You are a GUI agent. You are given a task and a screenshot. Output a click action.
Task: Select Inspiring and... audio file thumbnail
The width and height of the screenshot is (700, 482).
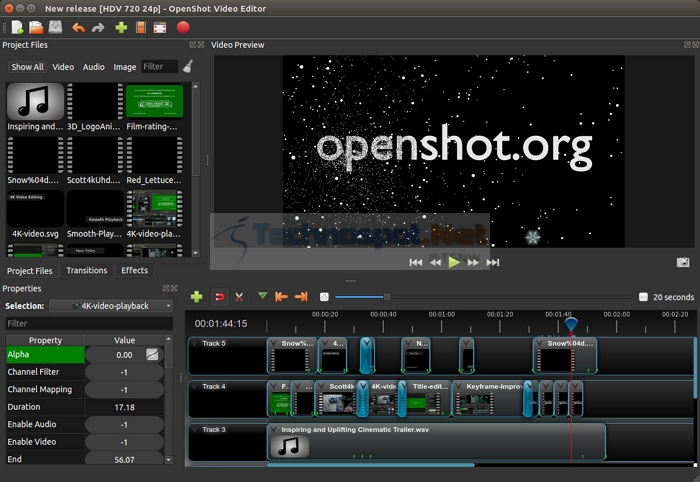[x=35, y=102]
